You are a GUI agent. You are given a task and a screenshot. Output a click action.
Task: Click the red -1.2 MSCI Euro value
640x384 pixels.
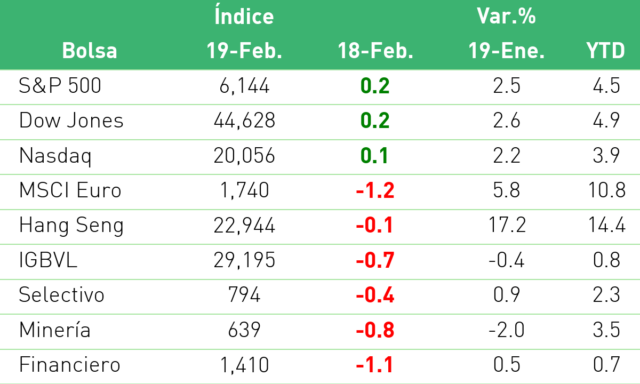click(x=375, y=191)
